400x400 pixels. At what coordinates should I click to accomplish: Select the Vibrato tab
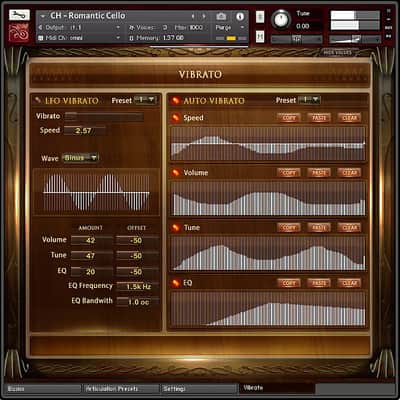click(277, 388)
